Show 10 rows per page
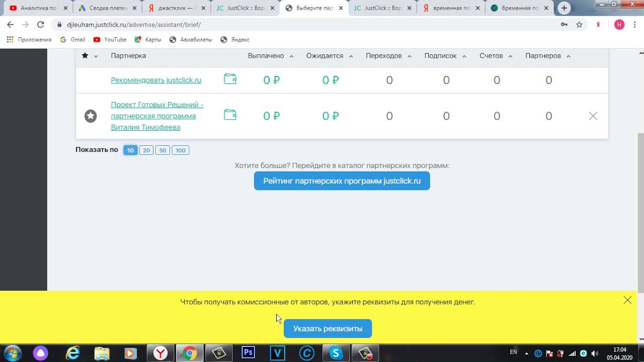 tap(130, 150)
